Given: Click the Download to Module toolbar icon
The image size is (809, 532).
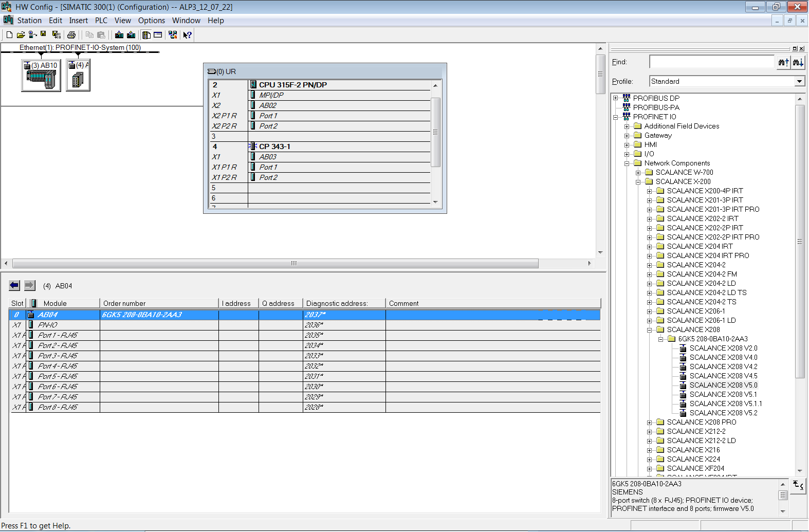Looking at the screenshot, I should click(119, 35).
